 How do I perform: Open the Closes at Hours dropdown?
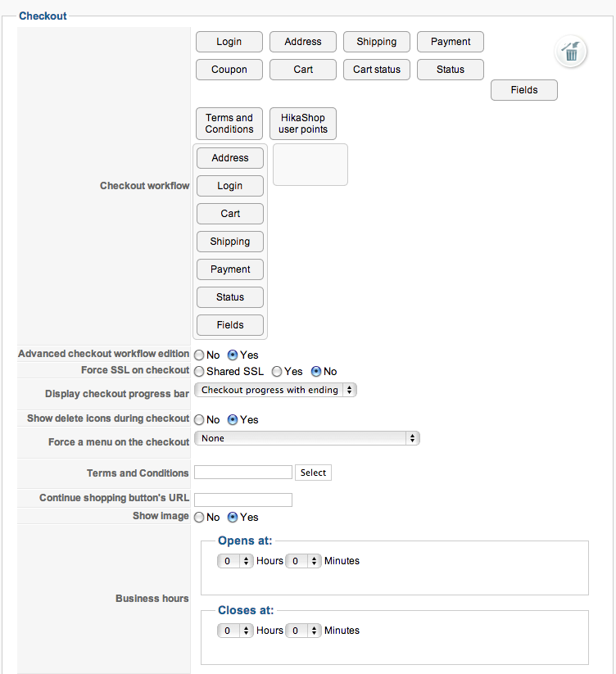point(235,631)
